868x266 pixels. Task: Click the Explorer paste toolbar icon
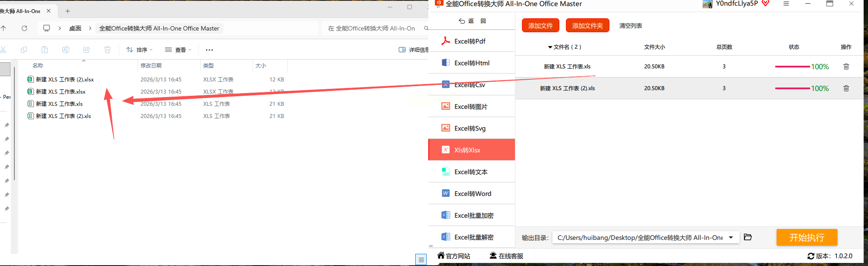click(45, 50)
